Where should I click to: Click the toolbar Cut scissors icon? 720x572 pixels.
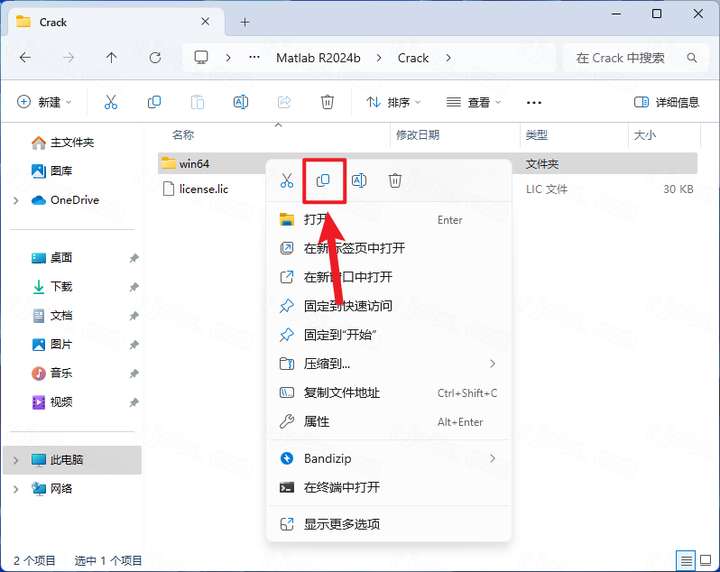tap(111, 102)
